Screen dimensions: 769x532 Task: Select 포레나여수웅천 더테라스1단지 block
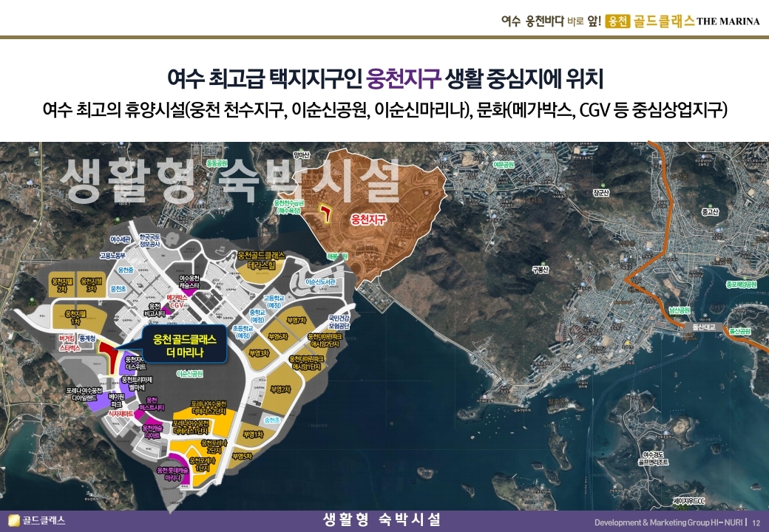(191, 427)
